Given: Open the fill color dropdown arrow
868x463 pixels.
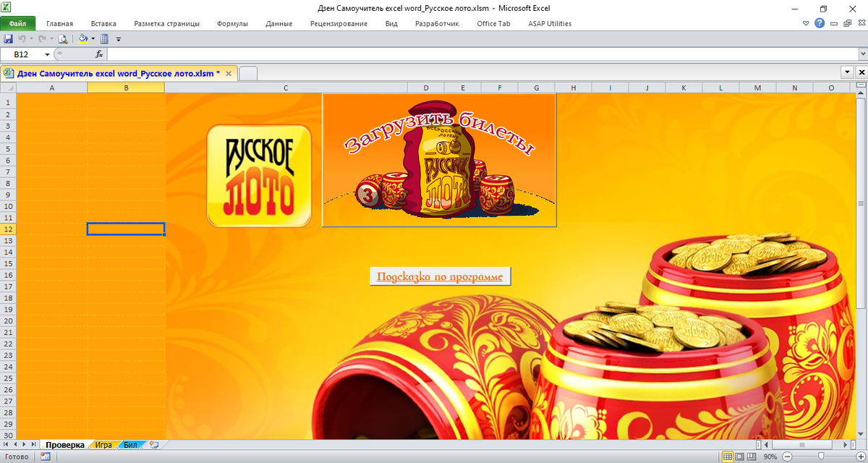Looking at the screenshot, I should pos(93,38).
